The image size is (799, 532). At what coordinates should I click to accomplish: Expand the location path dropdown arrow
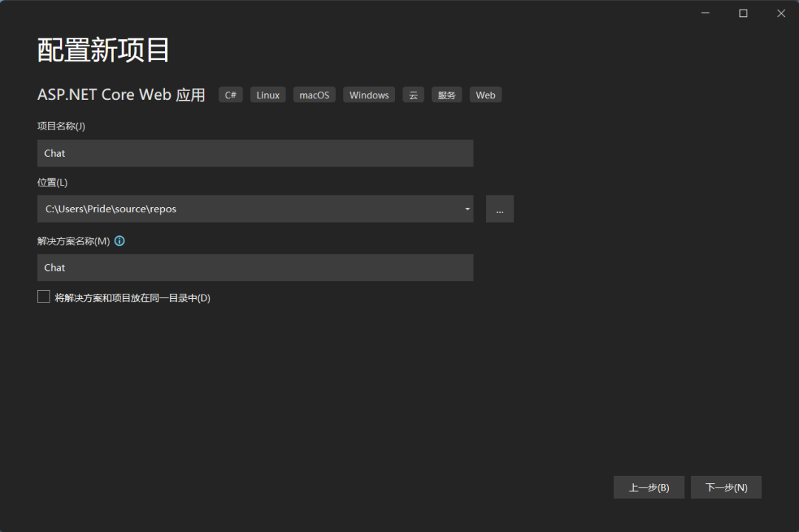[x=467, y=209]
